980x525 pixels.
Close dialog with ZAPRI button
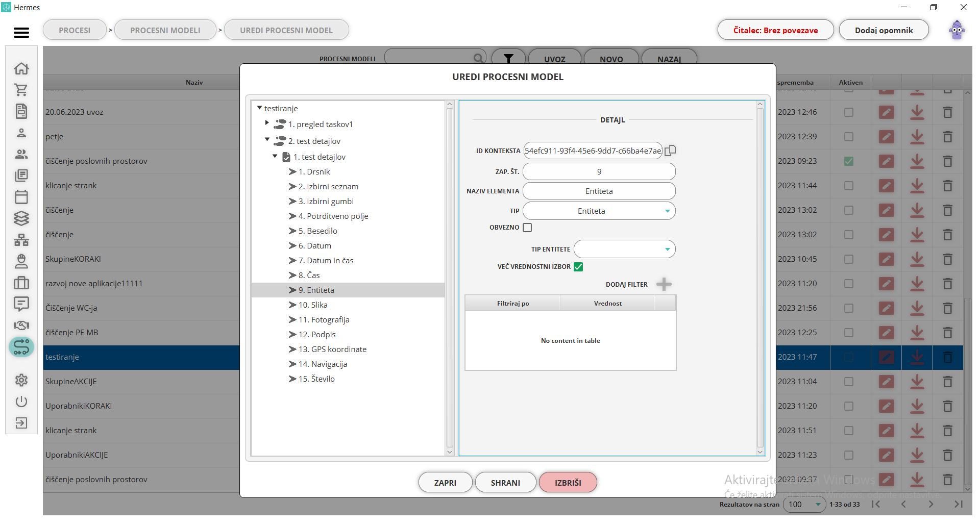(445, 483)
